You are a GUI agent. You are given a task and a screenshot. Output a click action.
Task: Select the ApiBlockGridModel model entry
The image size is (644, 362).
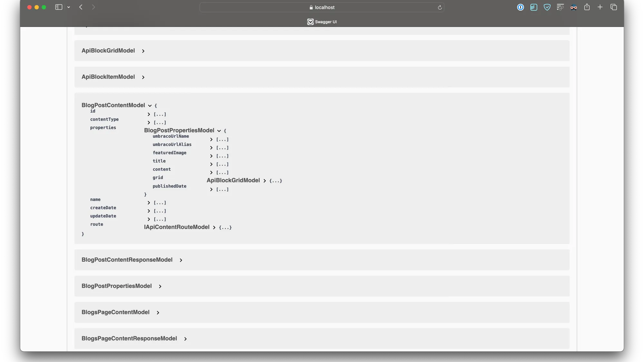[x=108, y=51]
